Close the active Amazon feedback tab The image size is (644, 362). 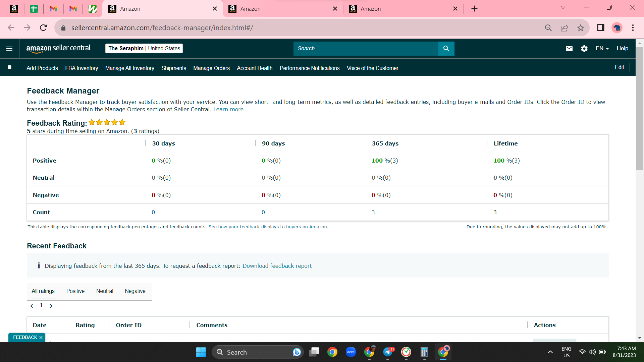click(215, 9)
